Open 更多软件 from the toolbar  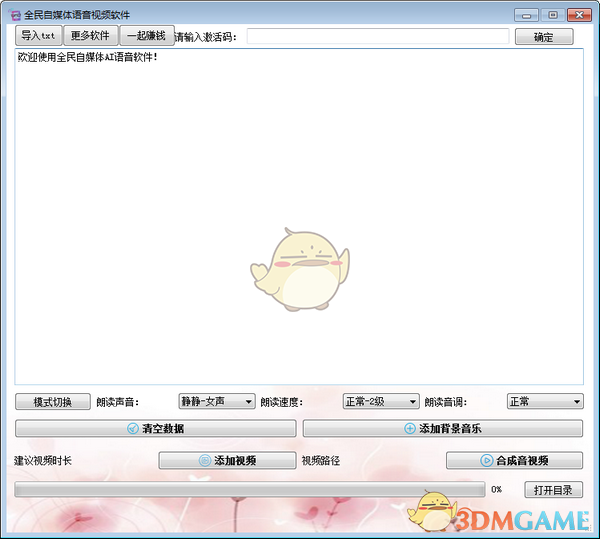90,36
